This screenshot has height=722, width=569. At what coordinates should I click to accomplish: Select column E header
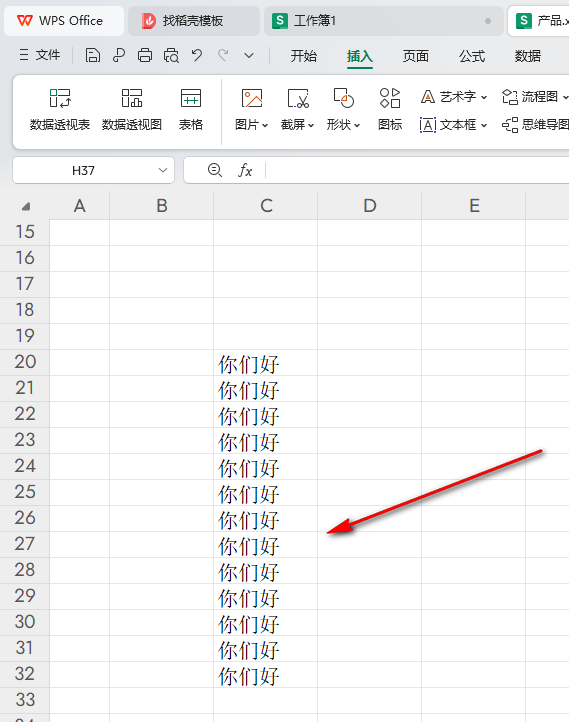point(474,206)
